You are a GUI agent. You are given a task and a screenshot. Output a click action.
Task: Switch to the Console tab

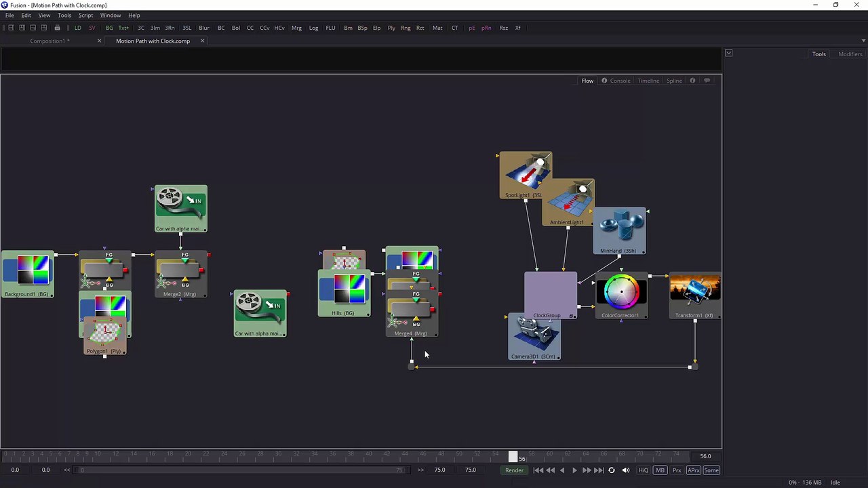620,81
